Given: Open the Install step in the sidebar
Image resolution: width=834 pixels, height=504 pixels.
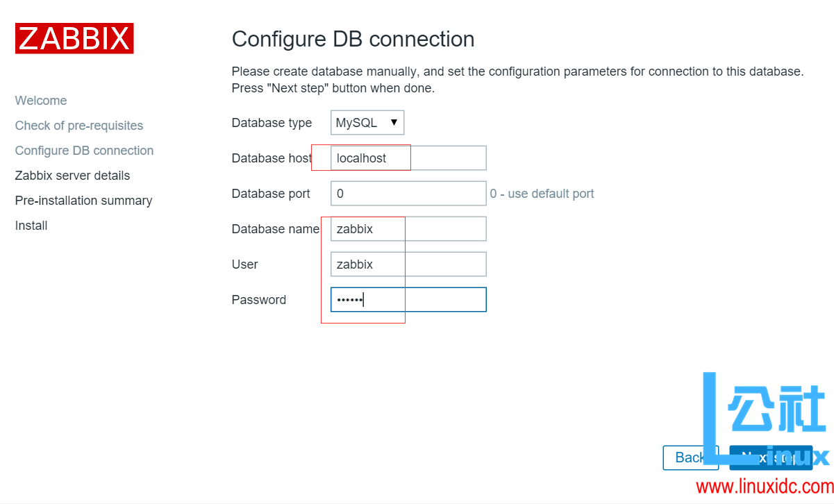Looking at the screenshot, I should coord(31,225).
